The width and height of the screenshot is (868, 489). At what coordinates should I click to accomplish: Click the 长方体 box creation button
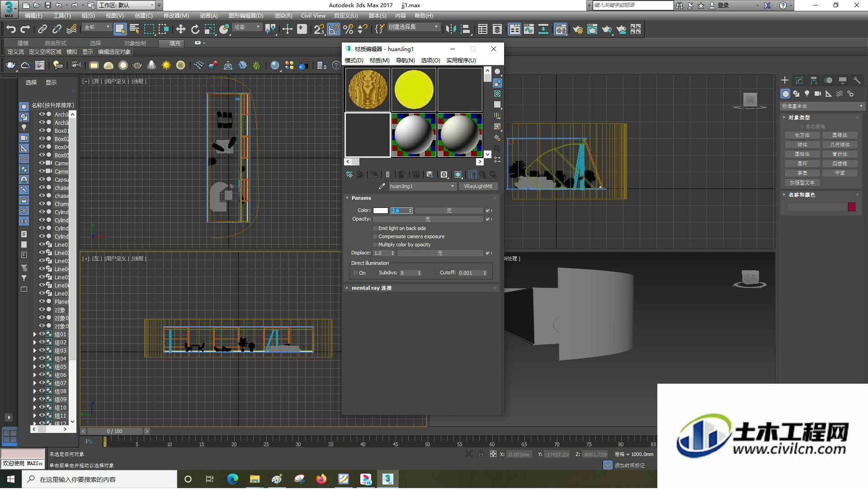802,135
